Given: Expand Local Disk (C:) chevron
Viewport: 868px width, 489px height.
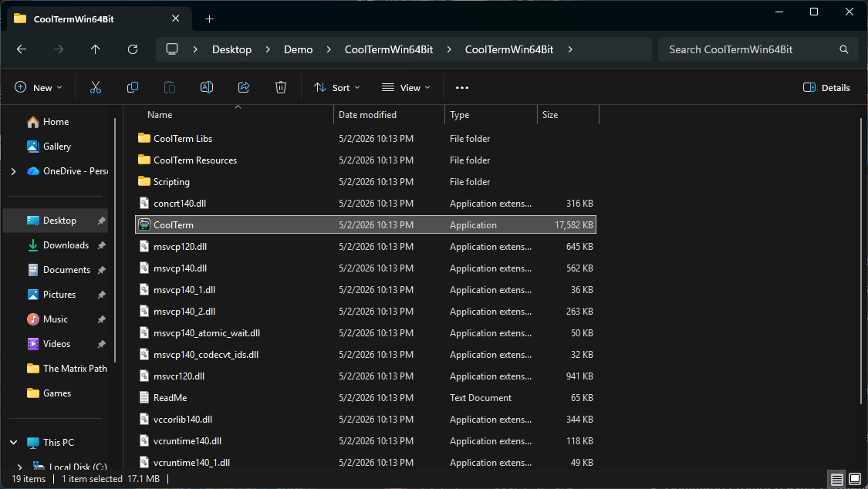Looking at the screenshot, I should (x=20, y=467).
